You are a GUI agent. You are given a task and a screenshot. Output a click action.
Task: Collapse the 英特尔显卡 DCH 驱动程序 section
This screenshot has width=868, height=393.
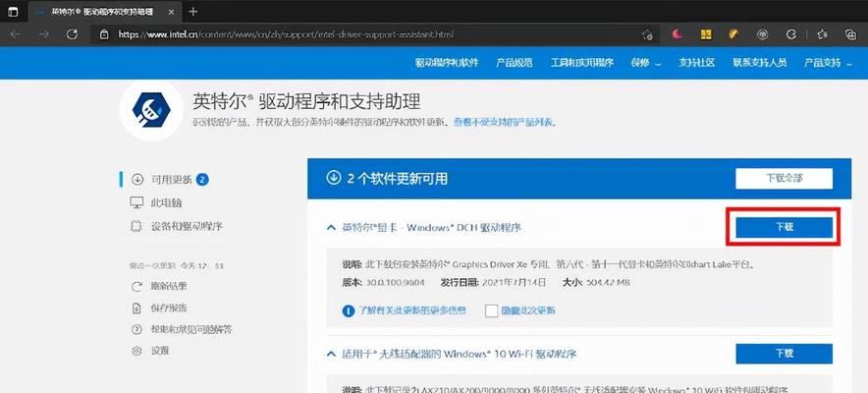point(331,228)
